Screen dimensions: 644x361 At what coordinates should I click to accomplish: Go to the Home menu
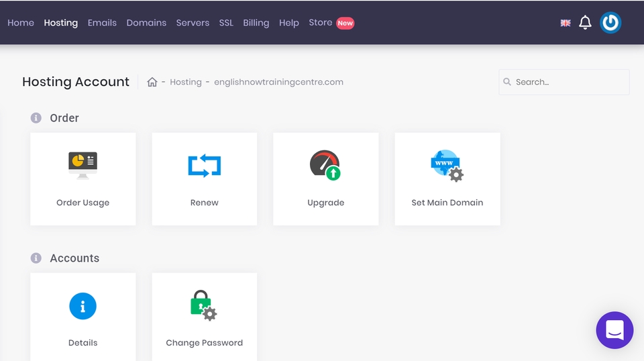click(21, 23)
